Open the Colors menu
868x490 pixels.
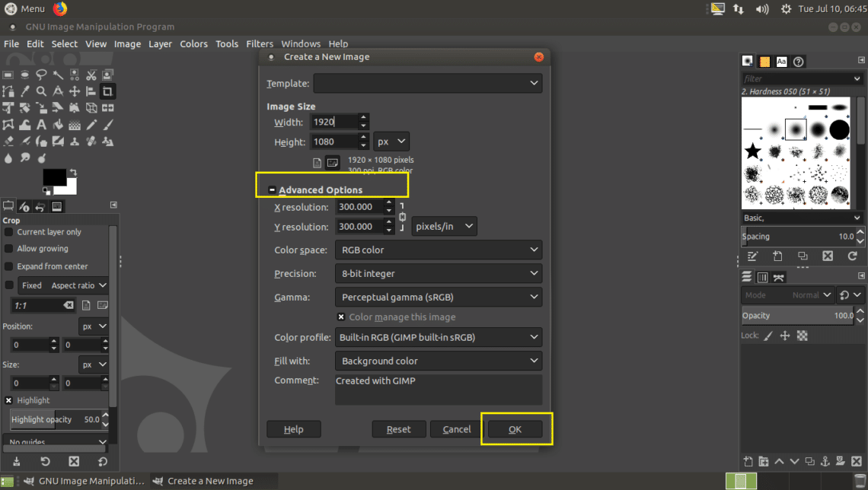193,43
